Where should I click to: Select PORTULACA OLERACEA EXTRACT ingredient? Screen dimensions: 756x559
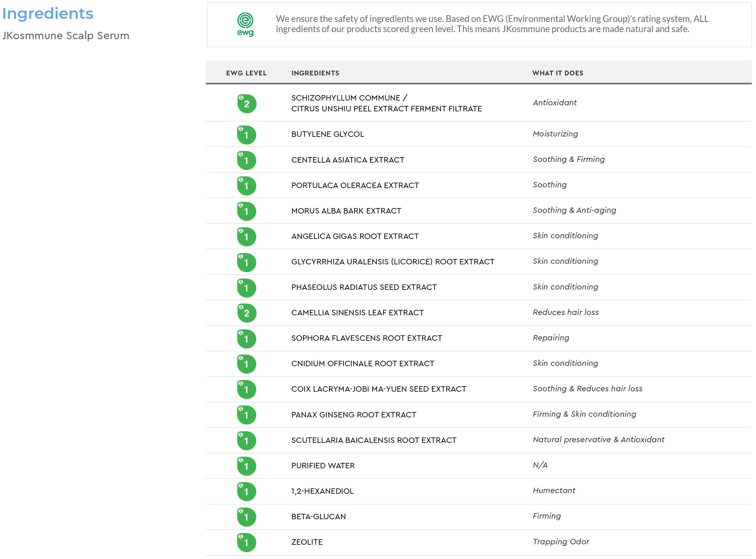point(355,185)
